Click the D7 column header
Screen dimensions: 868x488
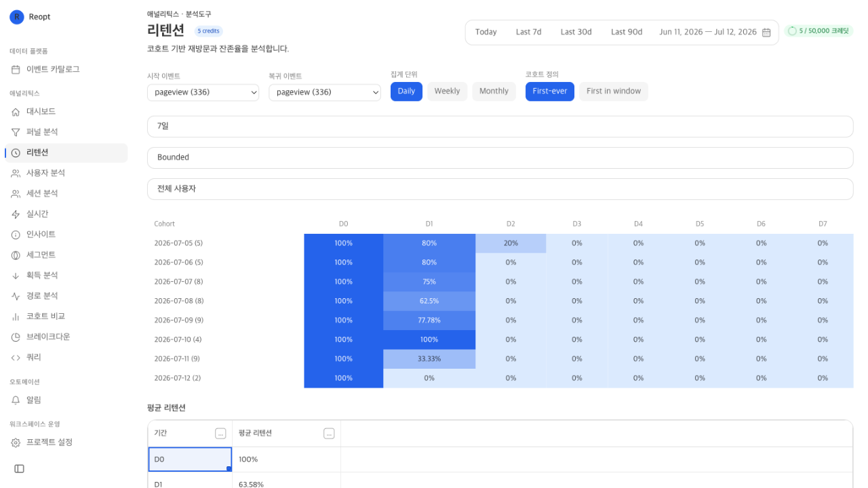[823, 224]
